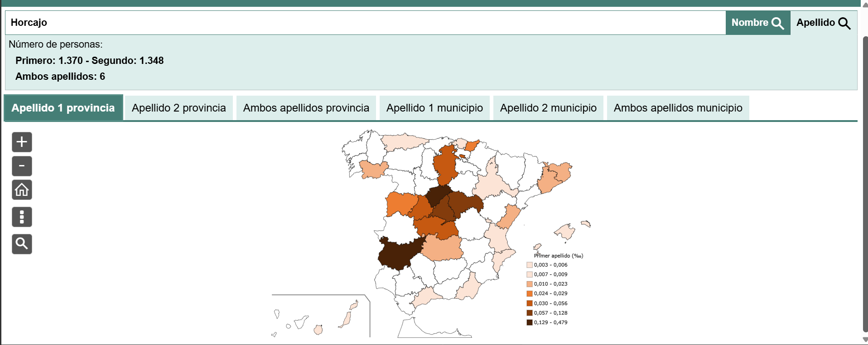Open Apellido 2 municipio tab
Screen dimensions: 868x345
[x=548, y=108]
